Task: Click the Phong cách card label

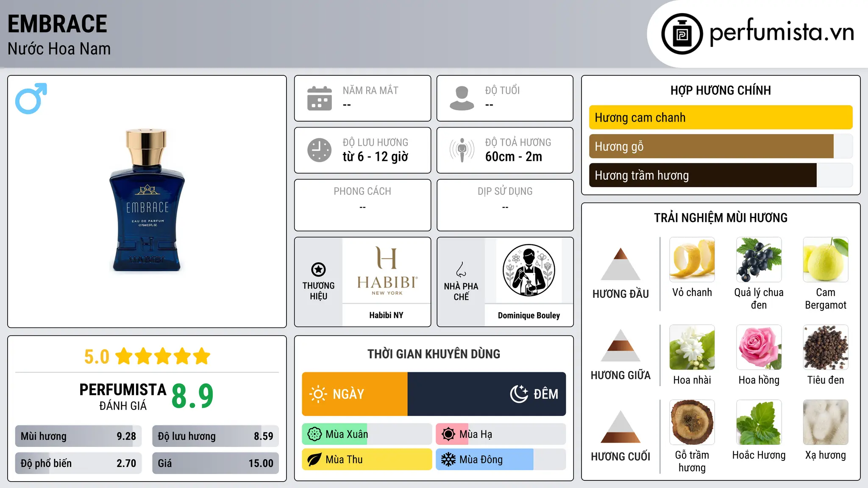Action: 362,191
